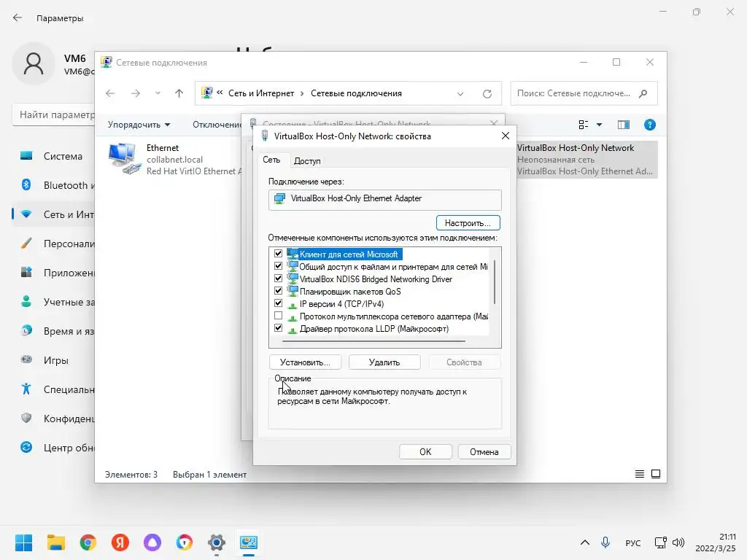Click the Установить... button
Viewport: 747px width, 560px height.
point(305,362)
